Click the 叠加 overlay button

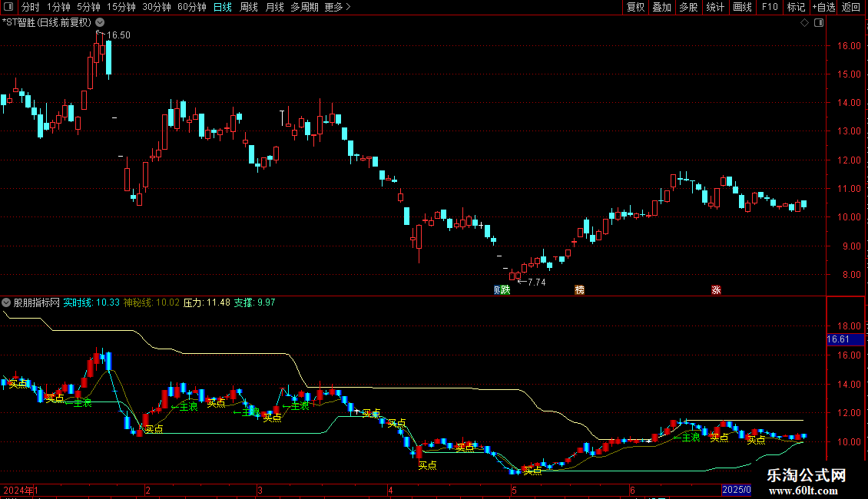point(661,7)
